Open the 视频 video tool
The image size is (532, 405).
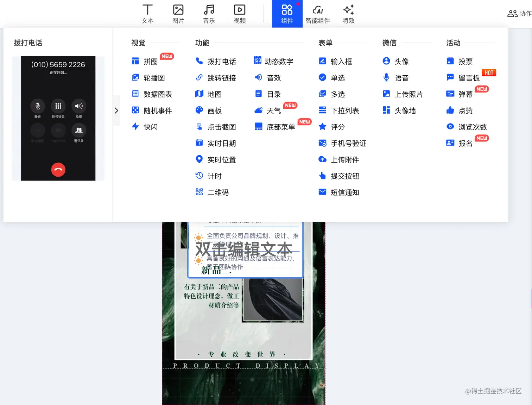click(x=239, y=14)
